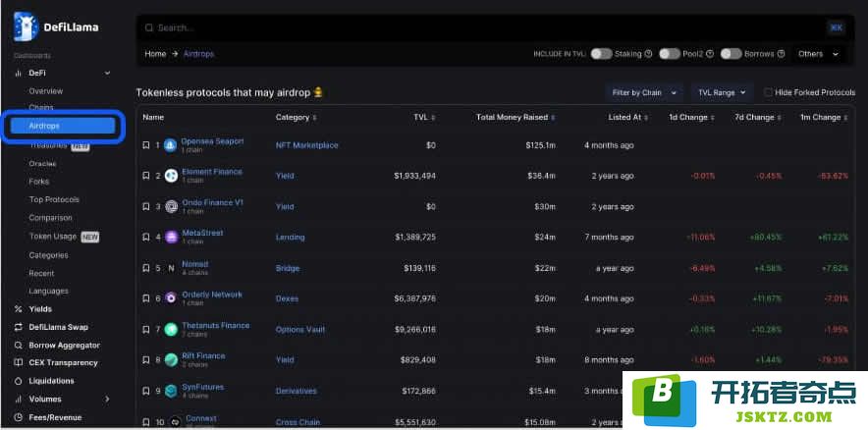Open Comparison in sidebar

pyautogui.click(x=50, y=218)
